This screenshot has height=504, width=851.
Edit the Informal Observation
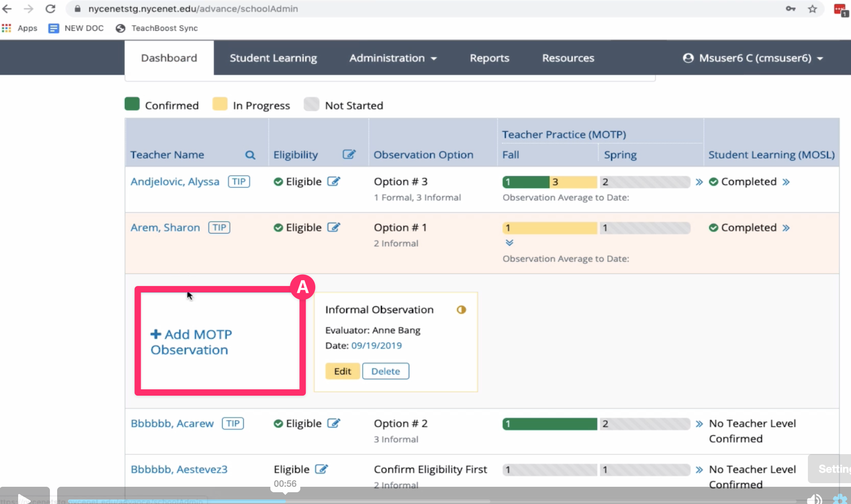[342, 371]
